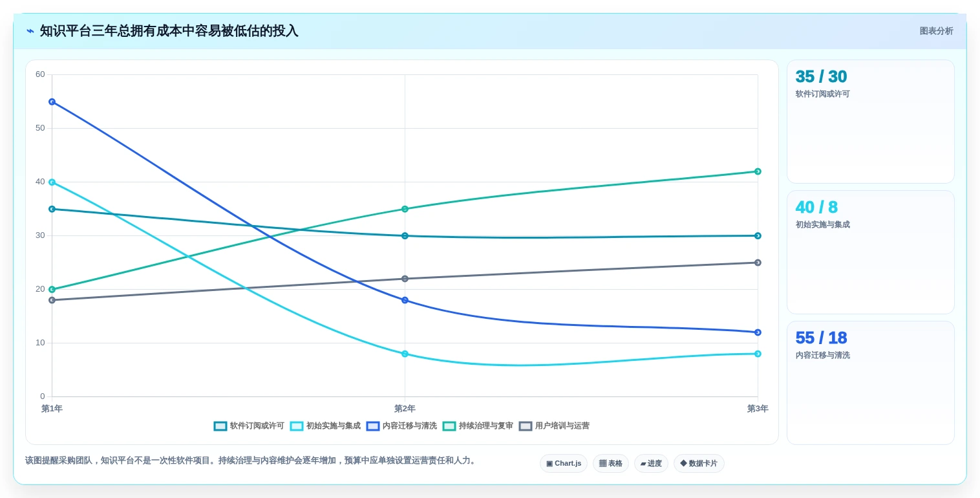Screen dimensions: 980x498
Task: Click the 初始实施与集成 data point at 第1年
Action: tap(52, 182)
